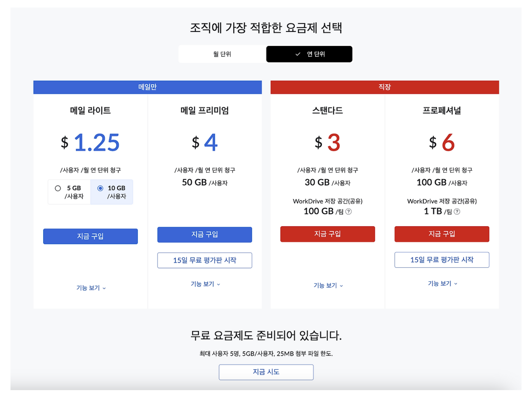The width and height of the screenshot is (532, 396).
Task: Click the 직장 red category header
Action: (x=385, y=87)
